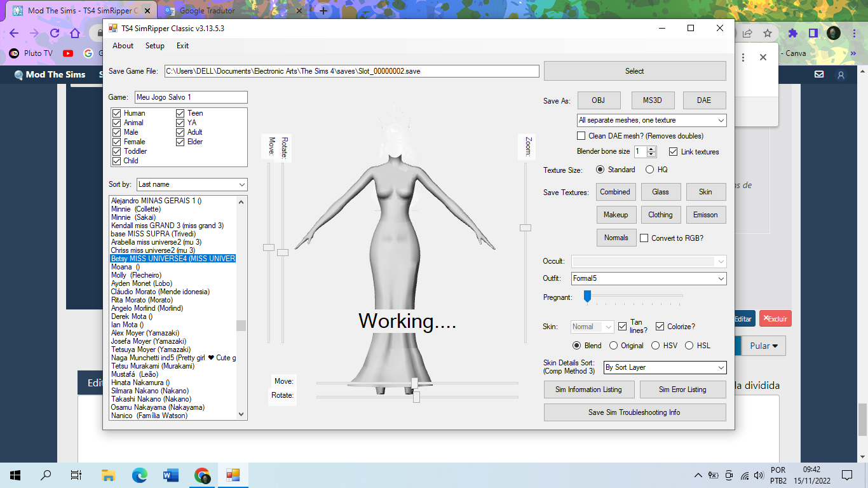The image size is (868, 488).
Task: Click the Chrome home icon
Action: [x=75, y=33]
